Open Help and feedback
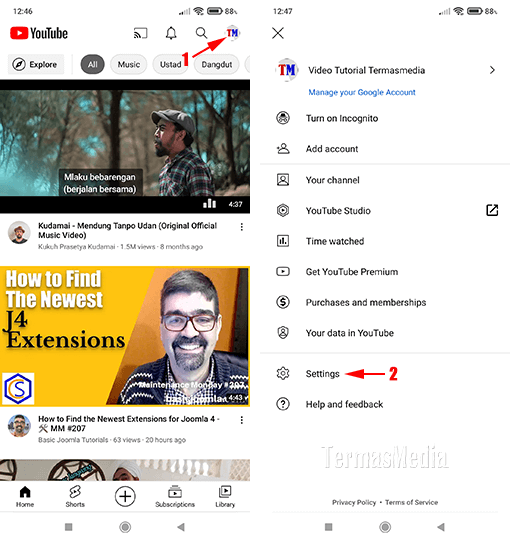The image size is (510, 542). (344, 404)
